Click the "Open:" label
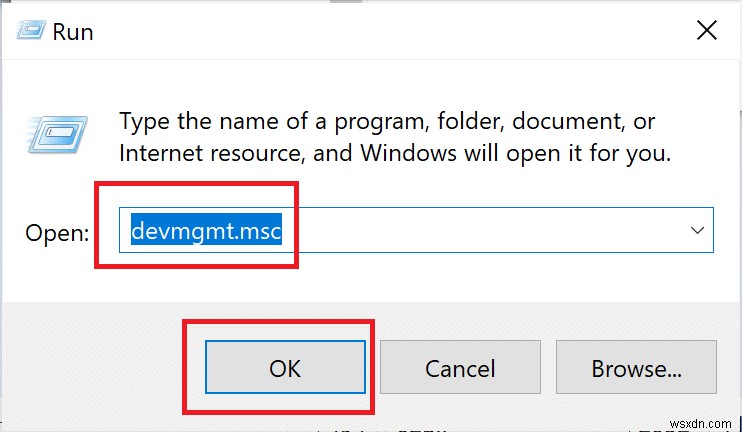 57,233
